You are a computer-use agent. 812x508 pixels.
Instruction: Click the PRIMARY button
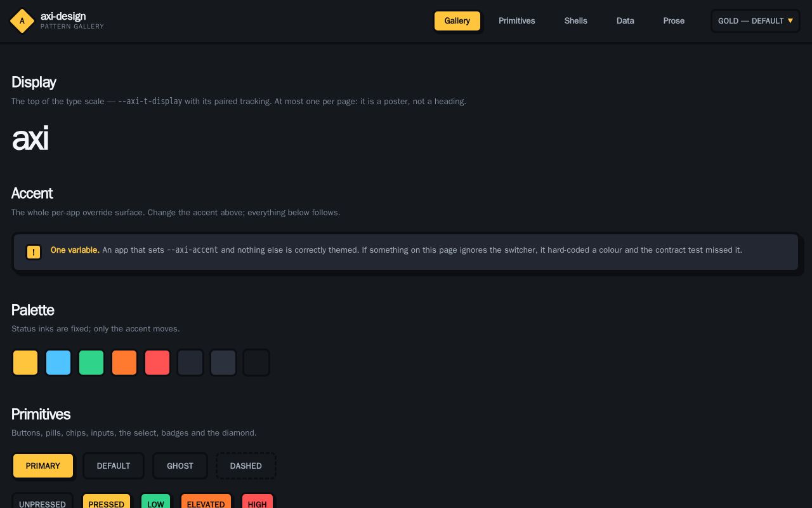click(x=43, y=466)
